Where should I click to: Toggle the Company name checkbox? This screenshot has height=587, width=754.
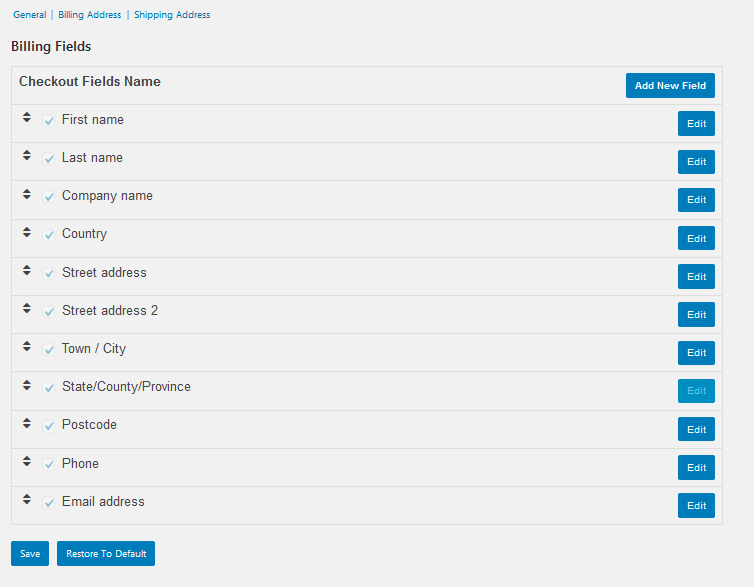[49, 197]
